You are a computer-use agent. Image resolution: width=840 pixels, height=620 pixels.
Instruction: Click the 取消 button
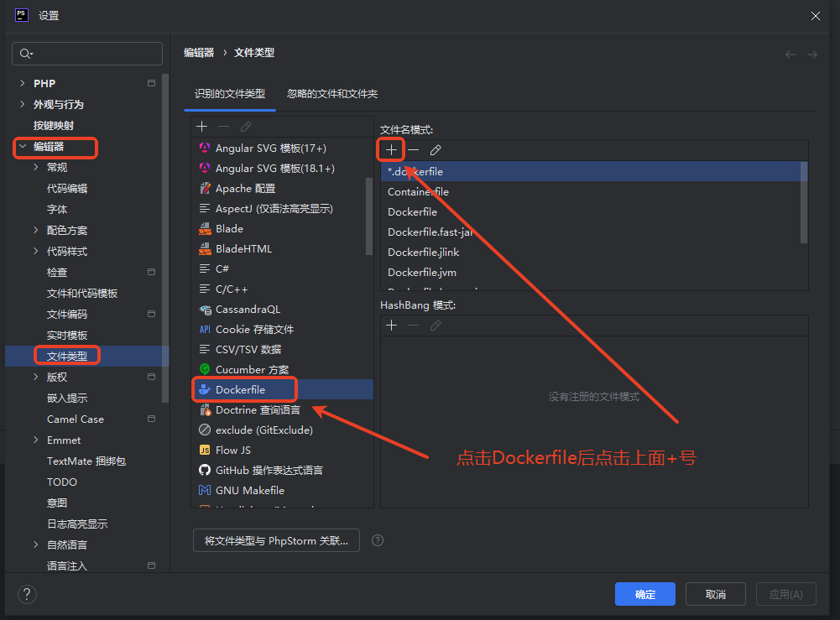coord(715,594)
